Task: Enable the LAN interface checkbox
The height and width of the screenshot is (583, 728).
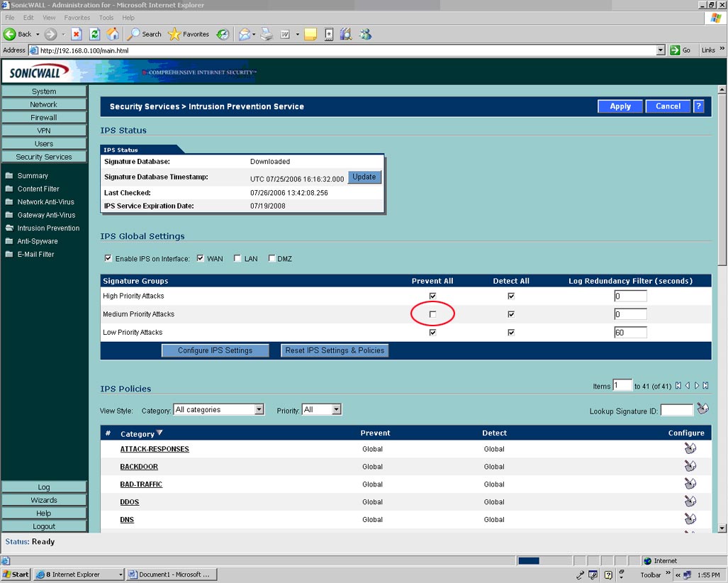Action: (x=237, y=258)
